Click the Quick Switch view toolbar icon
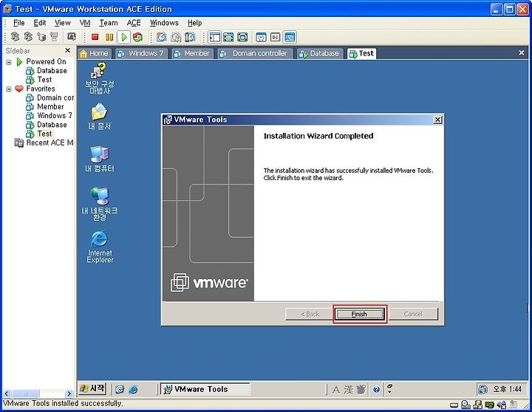The height and width of the screenshot is (412, 532). (x=242, y=37)
